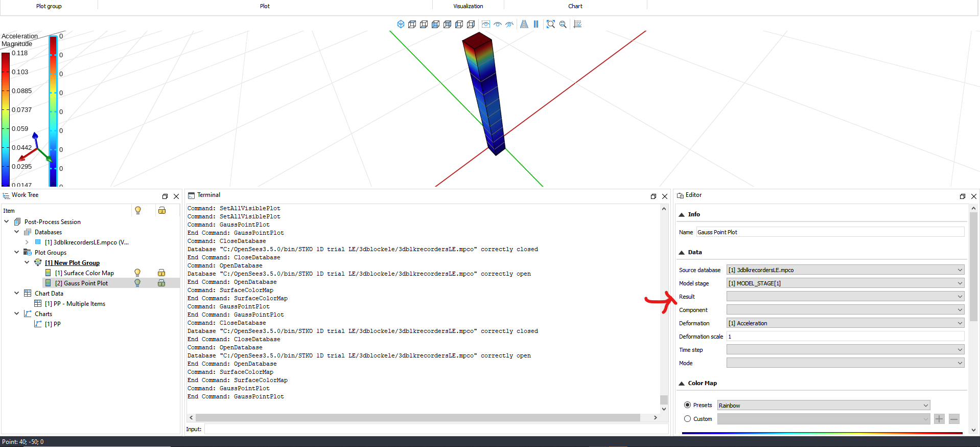This screenshot has height=447, width=980.
Task: Collapse the Charts node
Action: [x=16, y=314]
